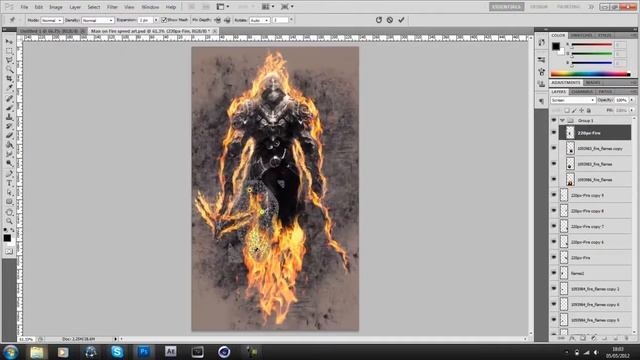Select the Move tool in the toolbox

(9, 42)
